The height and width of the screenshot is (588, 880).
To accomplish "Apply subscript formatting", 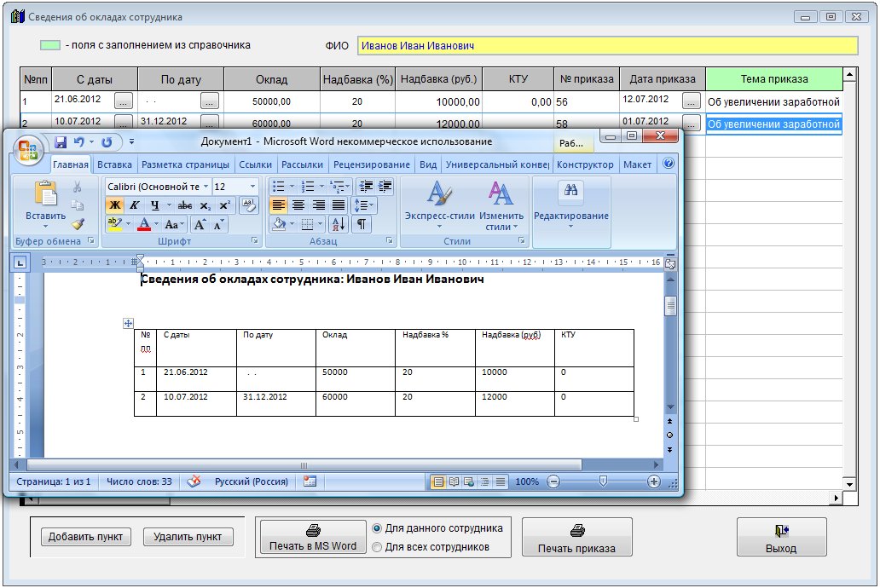I will 205,205.
